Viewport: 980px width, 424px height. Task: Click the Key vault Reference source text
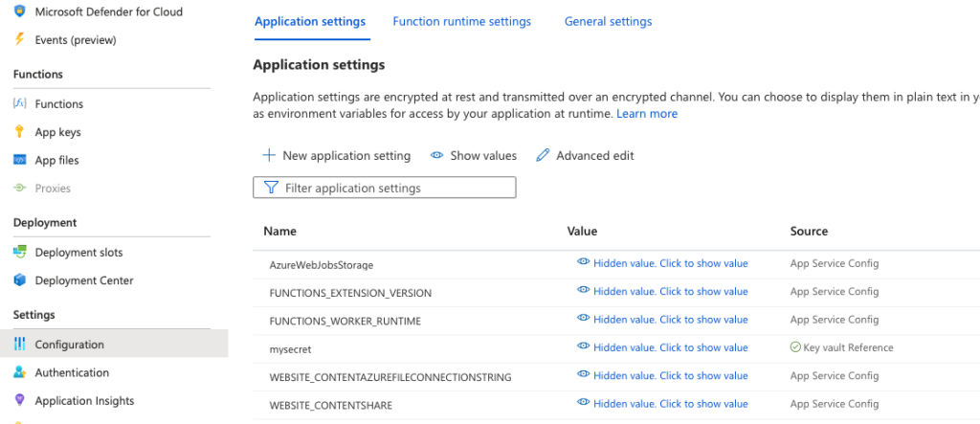[848, 347]
